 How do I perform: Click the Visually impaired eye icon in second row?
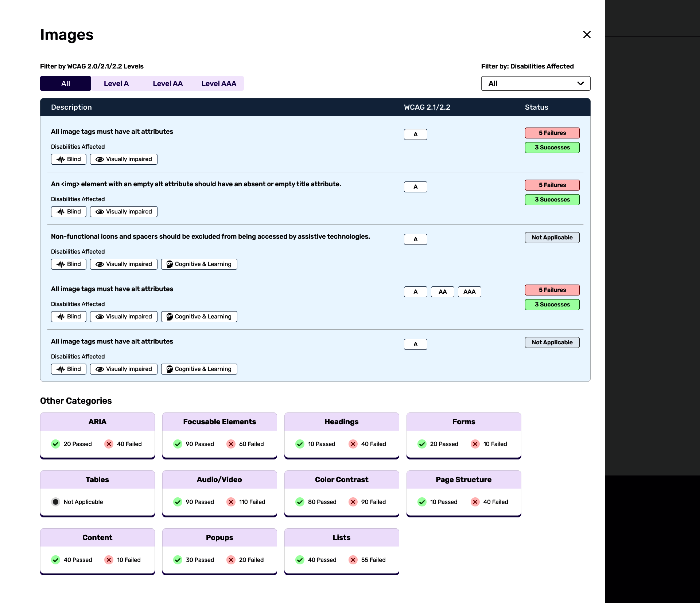[x=100, y=212]
